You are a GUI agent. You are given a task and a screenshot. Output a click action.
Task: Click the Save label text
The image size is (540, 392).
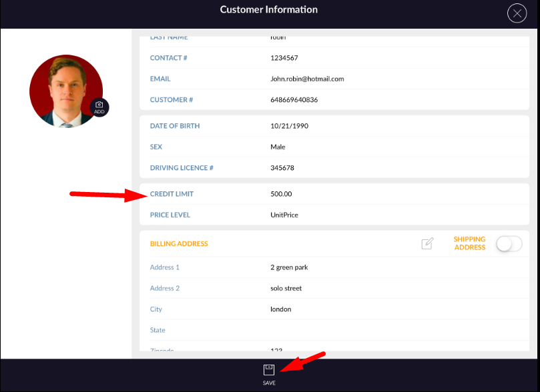269,383
